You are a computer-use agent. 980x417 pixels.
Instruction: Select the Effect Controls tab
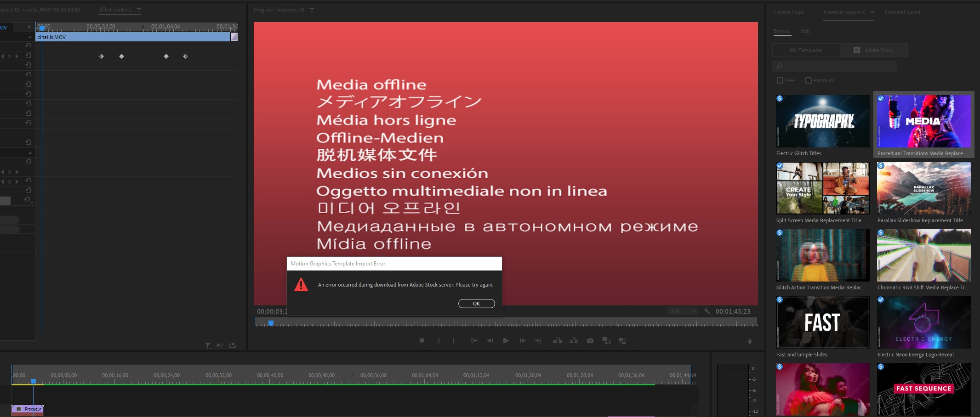pyautogui.click(x=115, y=10)
